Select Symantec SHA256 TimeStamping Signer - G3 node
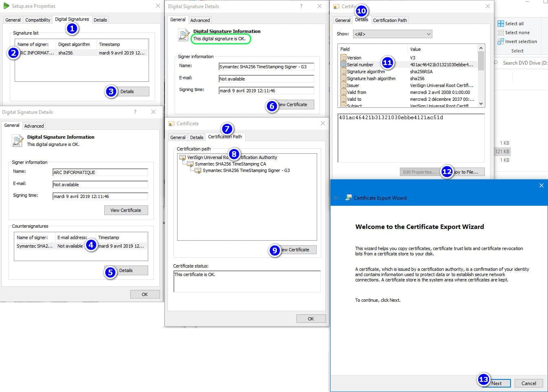Viewport: 548px width, 392px height. point(246,170)
